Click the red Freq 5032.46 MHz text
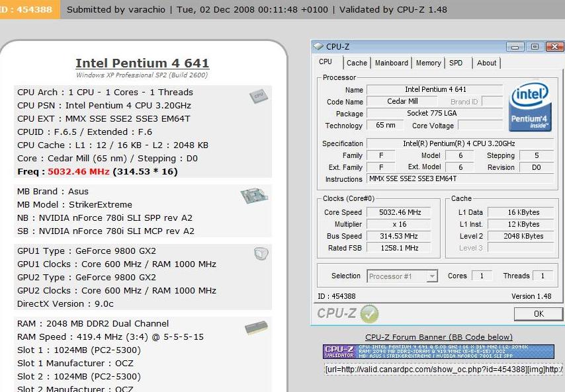This screenshot has height=392, width=565. (x=79, y=172)
